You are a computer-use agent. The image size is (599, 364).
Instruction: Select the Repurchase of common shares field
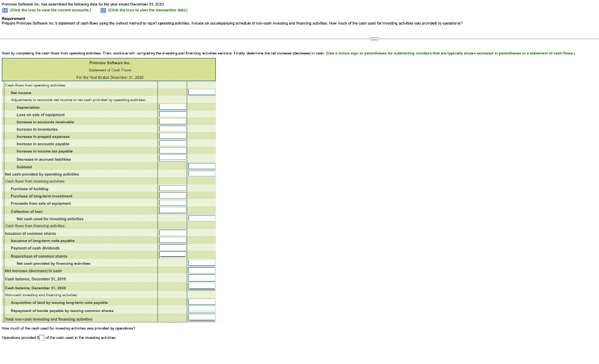point(173,255)
